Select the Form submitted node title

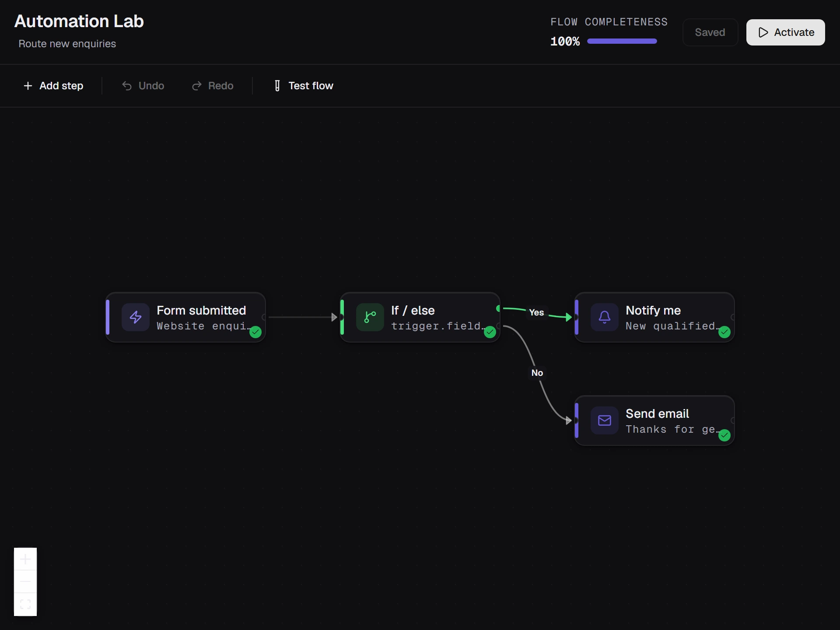pyautogui.click(x=201, y=310)
